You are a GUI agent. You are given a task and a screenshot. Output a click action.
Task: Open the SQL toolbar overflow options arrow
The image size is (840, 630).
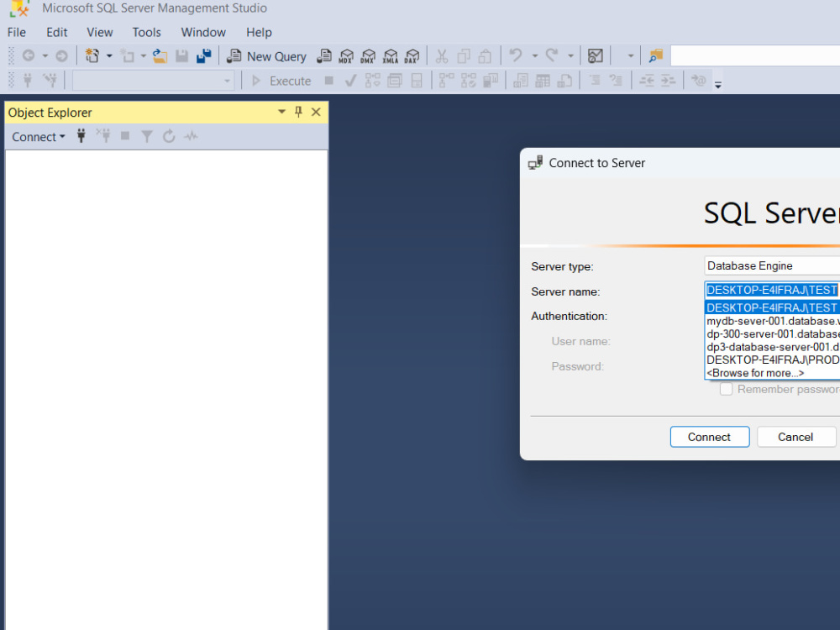tap(718, 85)
